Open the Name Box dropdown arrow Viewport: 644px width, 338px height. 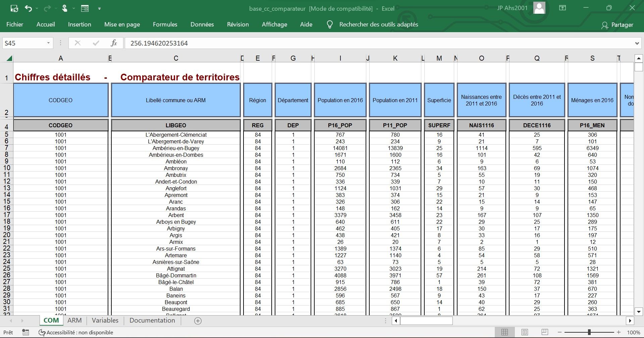[x=48, y=43]
